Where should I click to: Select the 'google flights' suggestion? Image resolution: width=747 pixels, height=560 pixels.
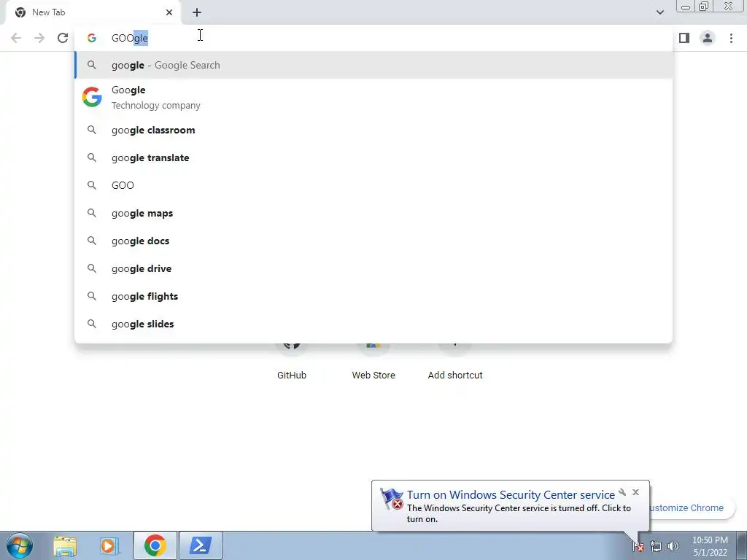tap(373, 296)
